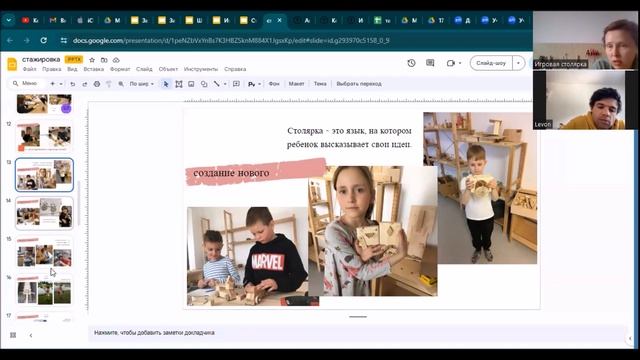Add a new slide with plus icon
640x360 pixels.
point(52,84)
